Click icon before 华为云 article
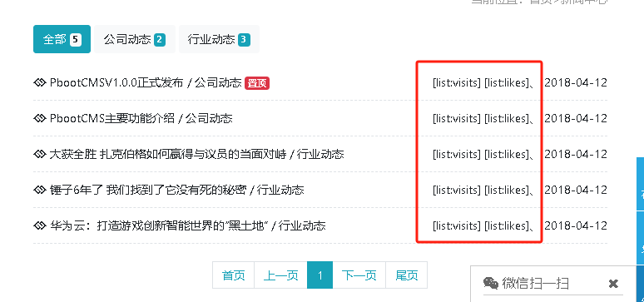644x302 pixels. [39, 226]
